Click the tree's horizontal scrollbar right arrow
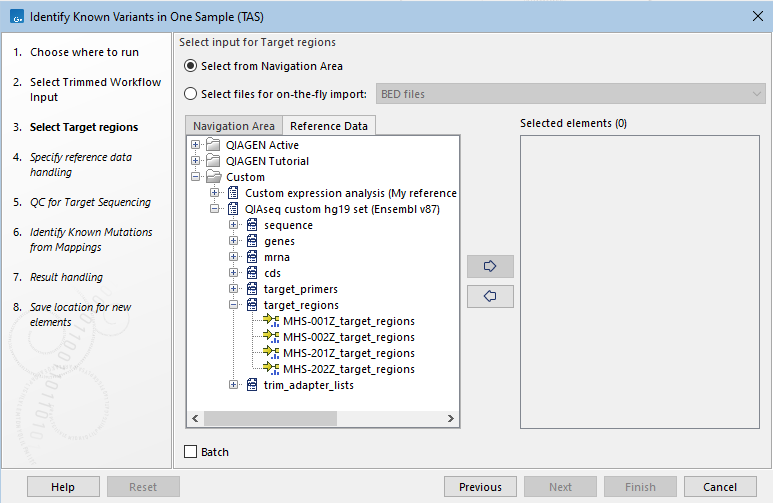Image resolution: width=773 pixels, height=503 pixels. (452, 419)
